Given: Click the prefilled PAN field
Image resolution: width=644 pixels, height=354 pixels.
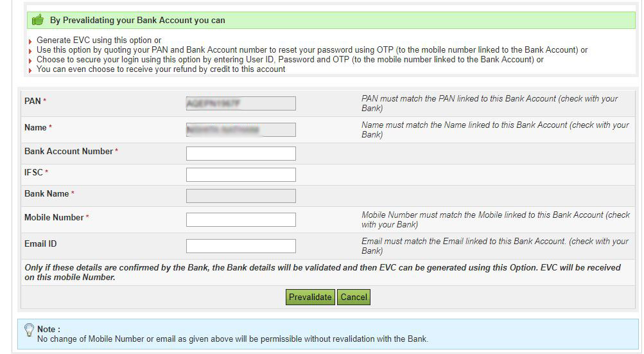Looking at the screenshot, I should click(x=241, y=103).
